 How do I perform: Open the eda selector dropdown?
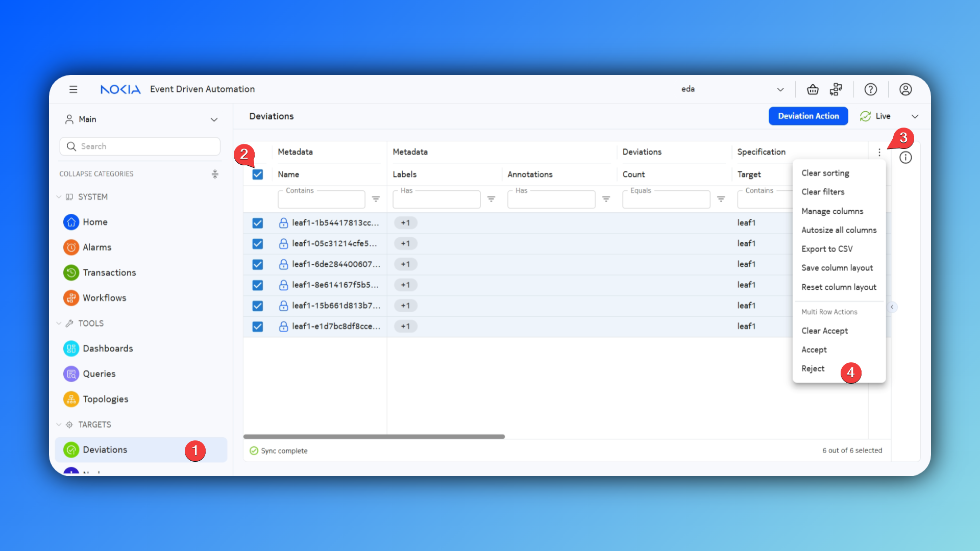coord(780,89)
